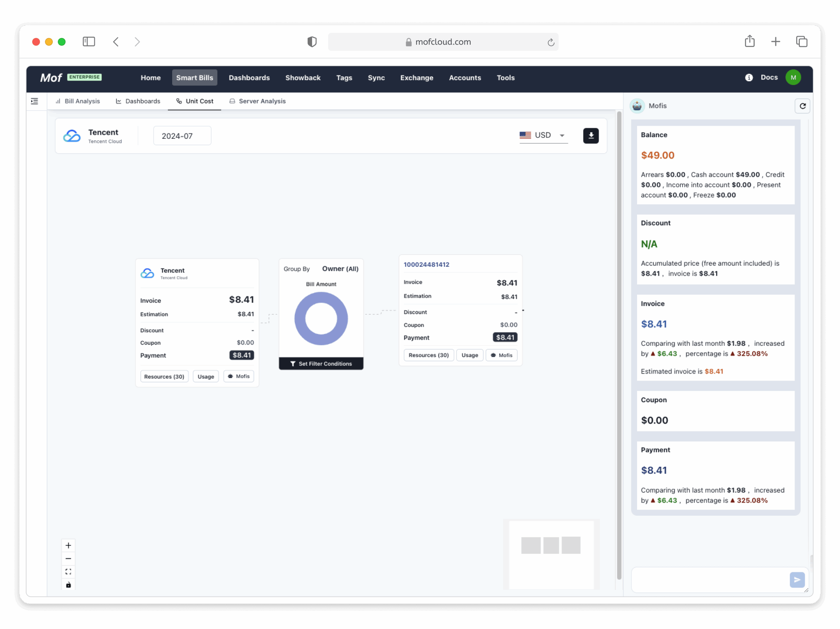840x629 pixels.
Task: Click the canvas minimap preview
Action: point(552,555)
